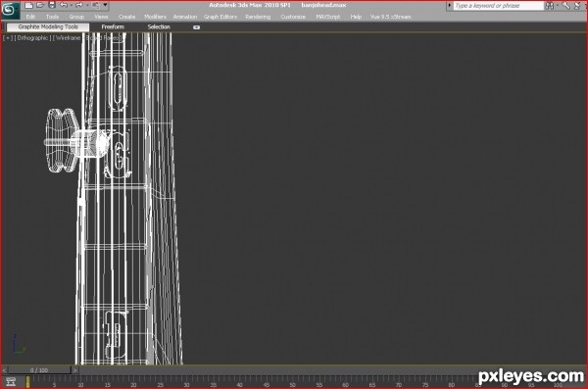
Task: Click the Open File folder icon
Action: (x=40, y=5)
